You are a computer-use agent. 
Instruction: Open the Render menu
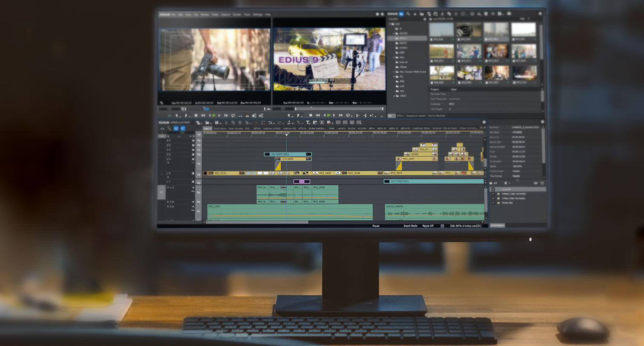click(237, 15)
